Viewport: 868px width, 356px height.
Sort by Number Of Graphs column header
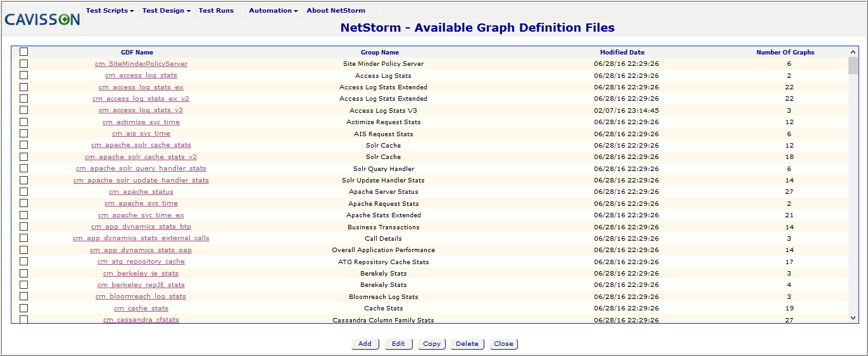(x=785, y=53)
